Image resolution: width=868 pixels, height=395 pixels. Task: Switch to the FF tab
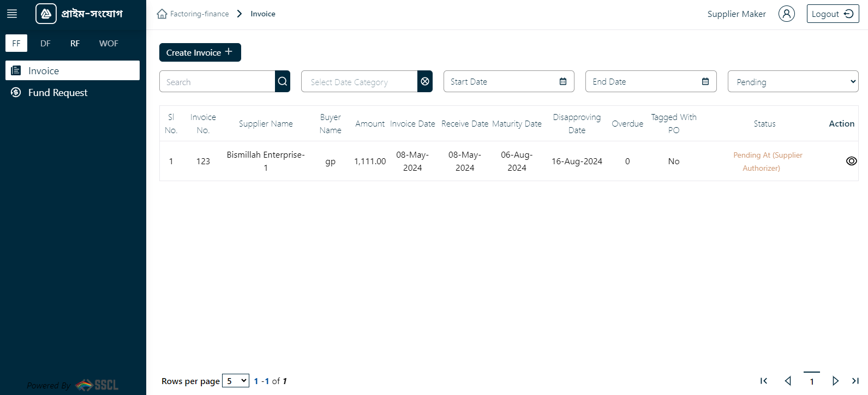pyautogui.click(x=16, y=43)
